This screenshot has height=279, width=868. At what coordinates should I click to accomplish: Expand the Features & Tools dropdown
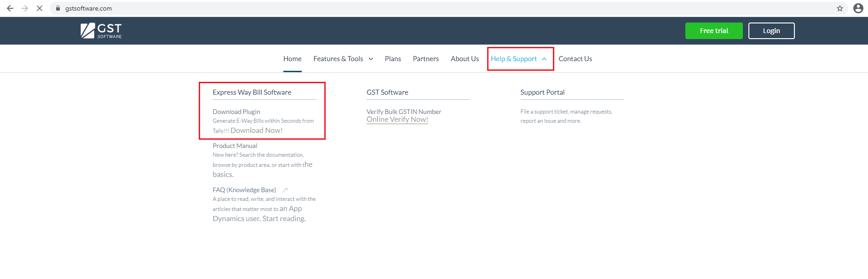click(x=343, y=59)
